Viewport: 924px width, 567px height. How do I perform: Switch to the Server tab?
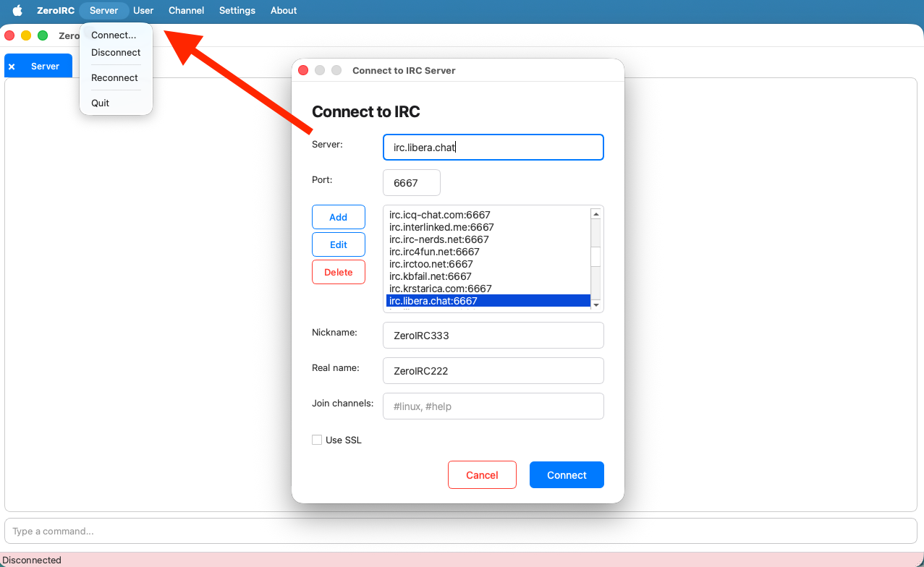[45, 66]
